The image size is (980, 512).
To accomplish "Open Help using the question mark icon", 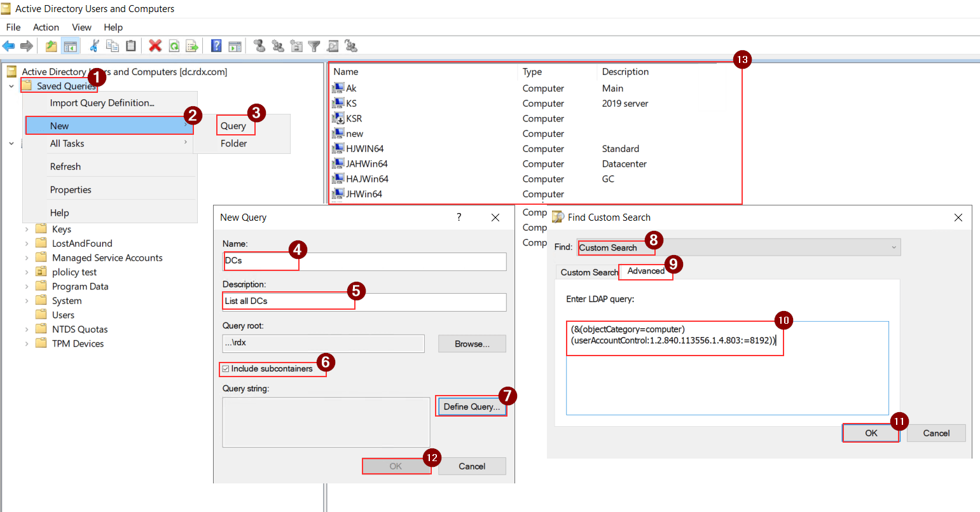I will 216,46.
